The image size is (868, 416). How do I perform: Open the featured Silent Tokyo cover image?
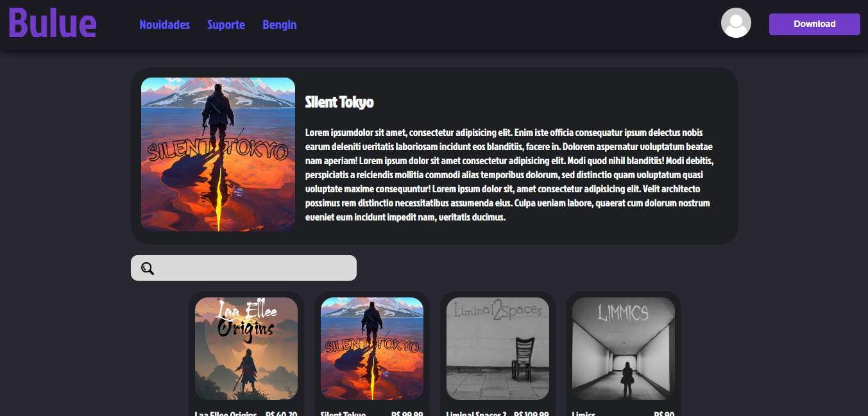click(x=218, y=154)
